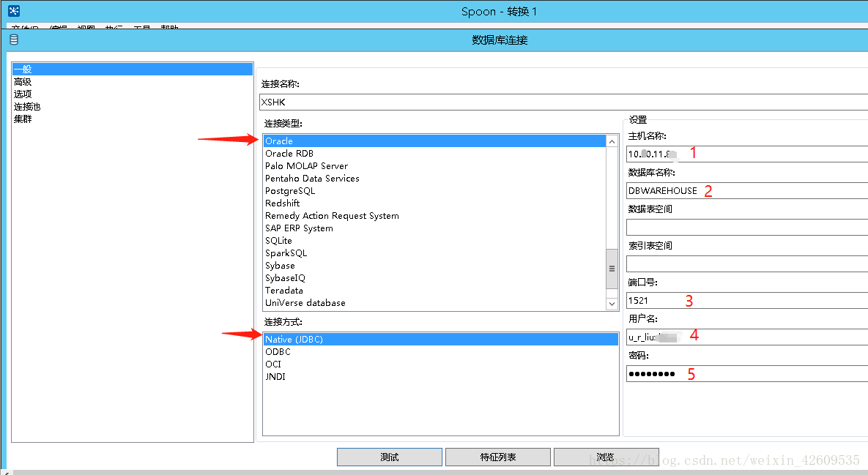This screenshot has width=868, height=475.
Task: Click the 特征列表 button
Action: [x=498, y=457]
